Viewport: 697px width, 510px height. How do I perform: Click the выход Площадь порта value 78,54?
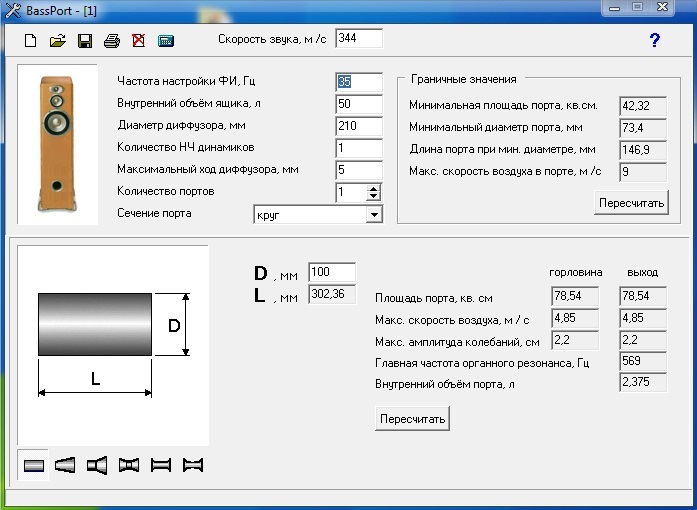coord(643,296)
